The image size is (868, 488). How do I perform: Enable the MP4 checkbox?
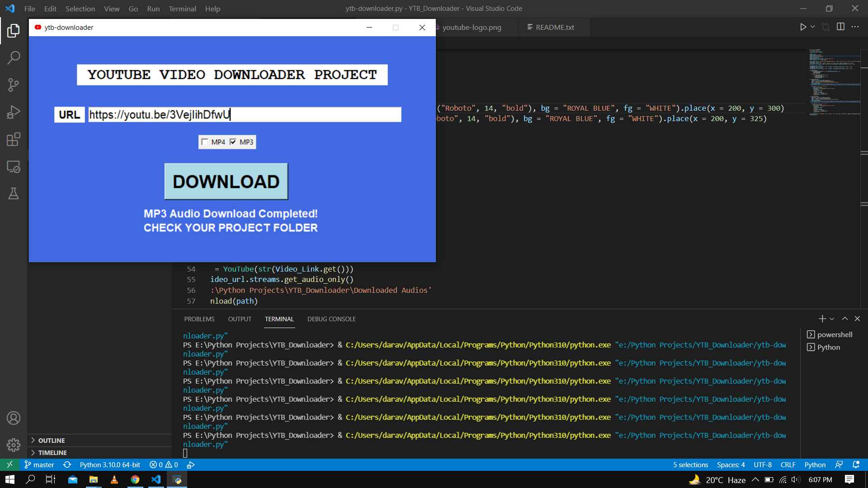coord(205,142)
